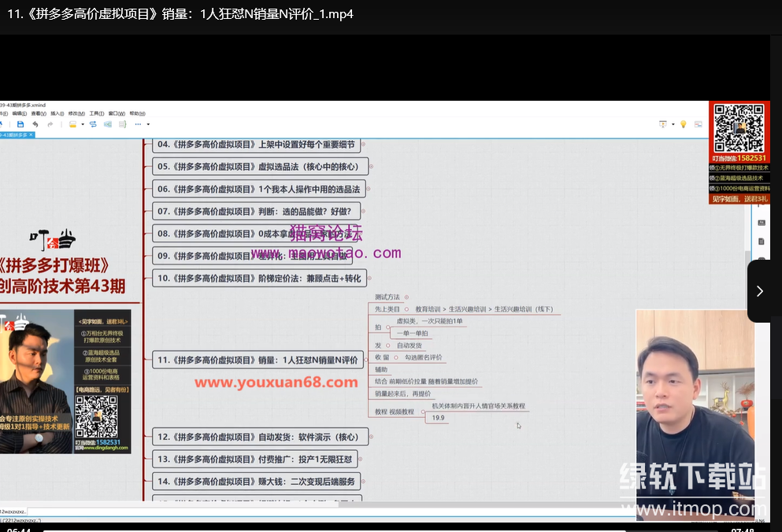Viewport: 782px width, 532px height.
Task: Click the Redo arrow in XMind toolbar
Action: coord(50,124)
